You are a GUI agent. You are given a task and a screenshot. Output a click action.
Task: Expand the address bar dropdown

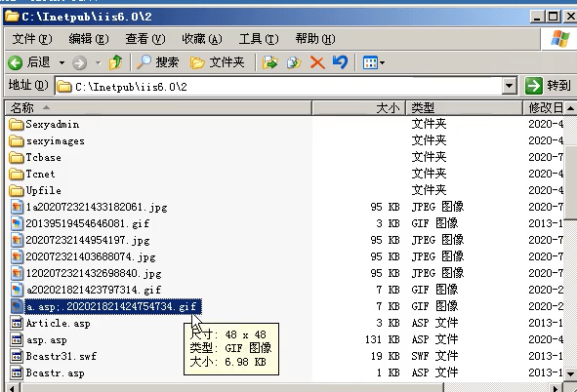(x=509, y=87)
